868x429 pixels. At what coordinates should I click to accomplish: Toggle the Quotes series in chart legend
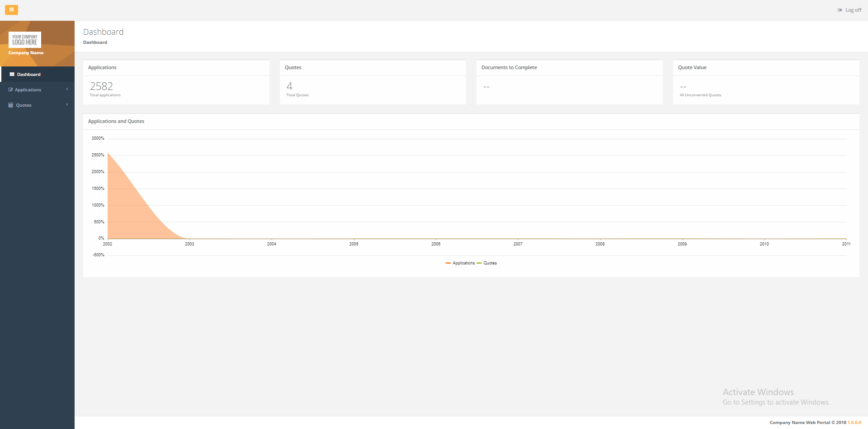487,263
